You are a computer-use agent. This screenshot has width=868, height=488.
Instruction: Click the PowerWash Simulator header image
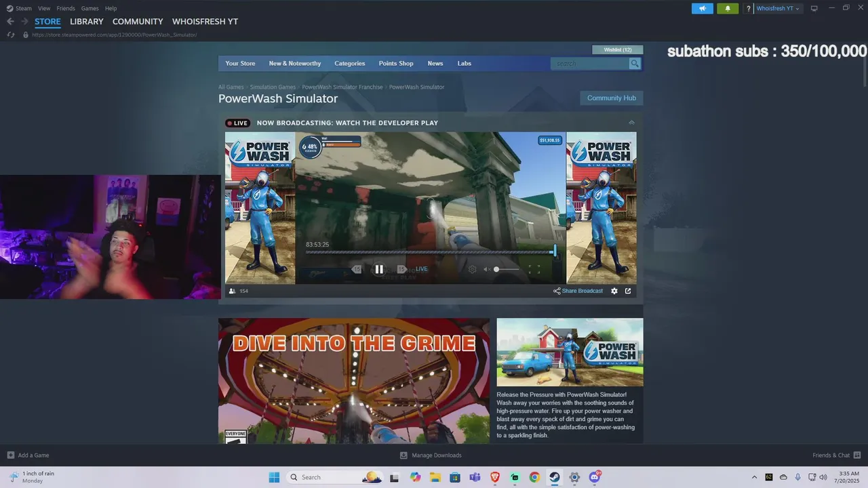[x=570, y=352]
